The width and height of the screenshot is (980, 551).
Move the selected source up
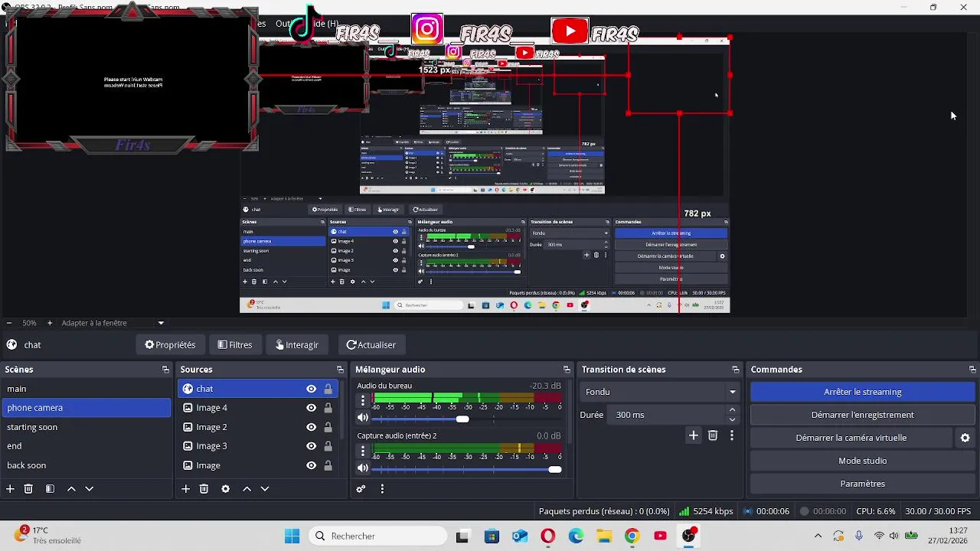click(247, 489)
